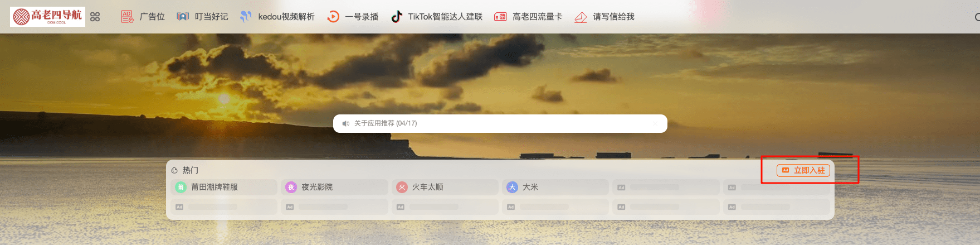Image resolution: width=980 pixels, height=245 pixels.
Task: Open the 夜光影院 hot link
Action: [x=334, y=187]
